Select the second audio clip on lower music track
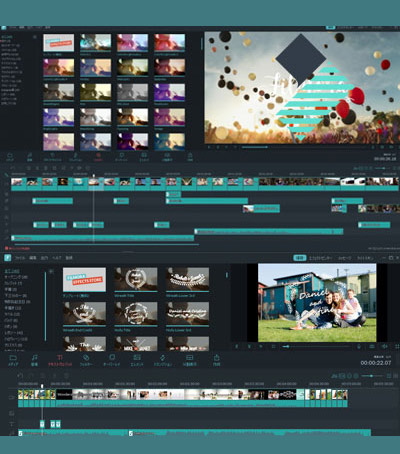The height and width of the screenshot is (454, 400). coord(250,433)
